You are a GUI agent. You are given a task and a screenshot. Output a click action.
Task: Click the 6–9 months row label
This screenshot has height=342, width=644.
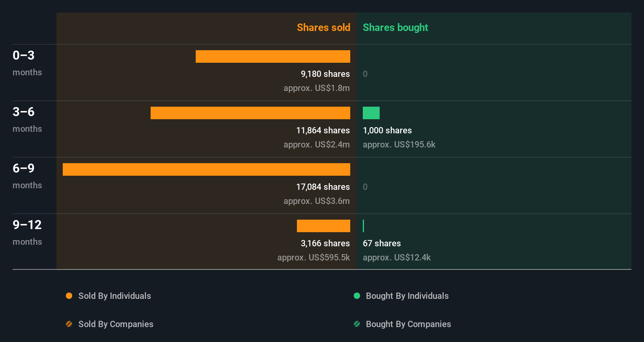27,176
